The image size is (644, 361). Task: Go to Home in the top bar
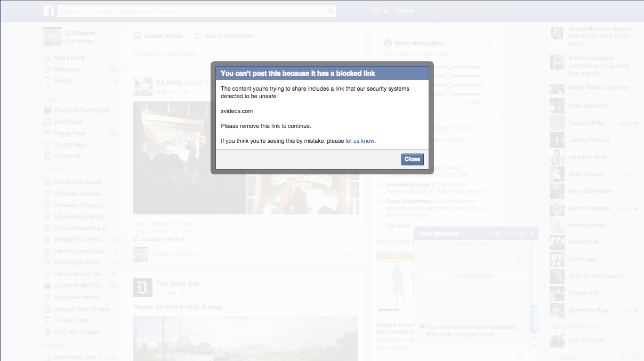406,11
